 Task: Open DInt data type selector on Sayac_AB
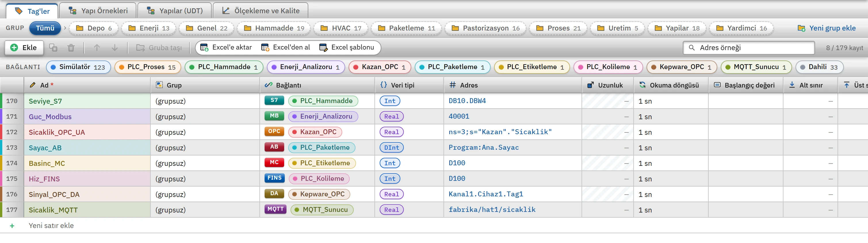(x=391, y=147)
